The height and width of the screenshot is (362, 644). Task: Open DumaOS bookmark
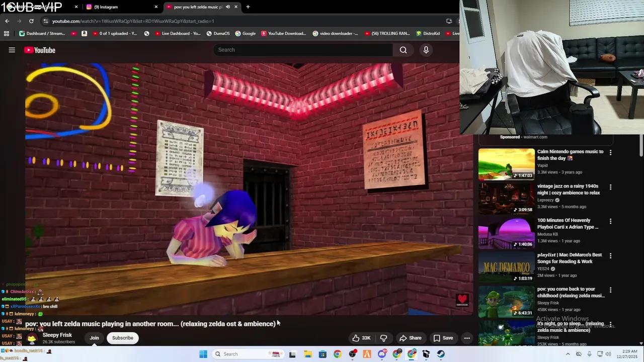pyautogui.click(x=218, y=34)
